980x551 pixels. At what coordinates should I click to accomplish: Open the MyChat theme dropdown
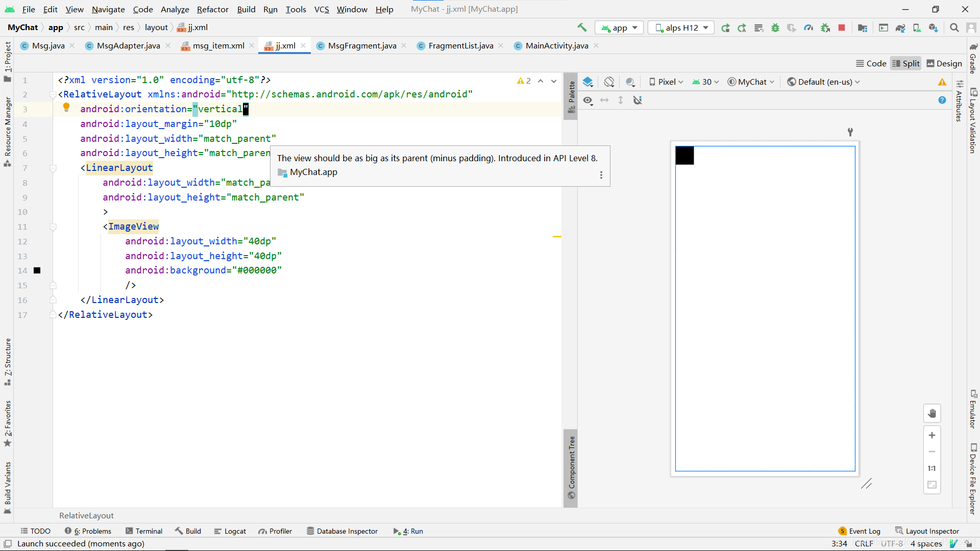(751, 82)
